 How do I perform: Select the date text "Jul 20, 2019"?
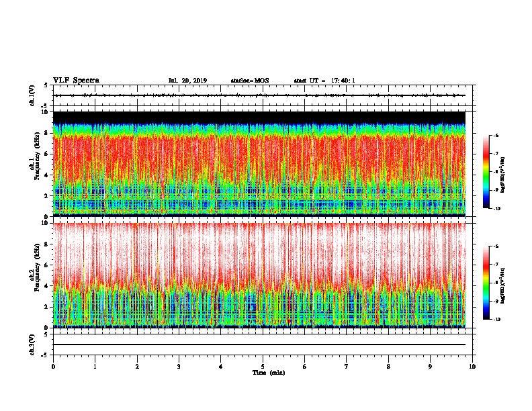[187, 81]
